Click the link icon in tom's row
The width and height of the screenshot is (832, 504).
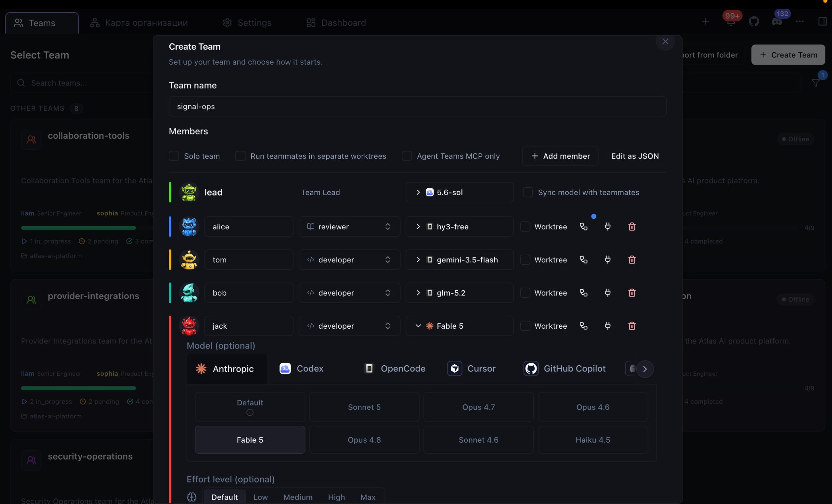[583, 259]
